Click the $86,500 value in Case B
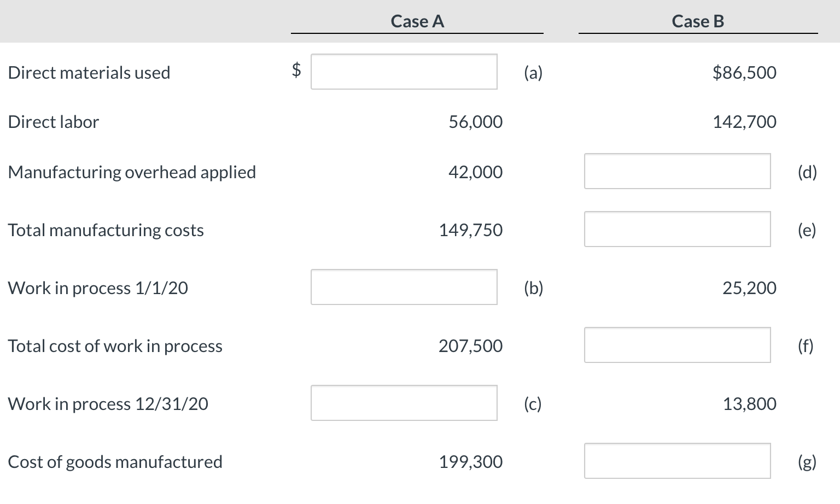 coord(744,72)
